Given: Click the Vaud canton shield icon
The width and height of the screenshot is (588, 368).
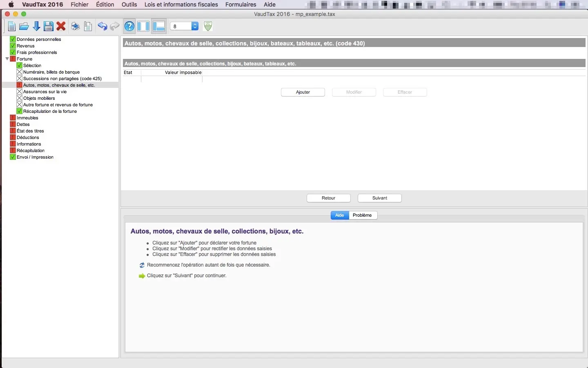Looking at the screenshot, I should pos(208,26).
